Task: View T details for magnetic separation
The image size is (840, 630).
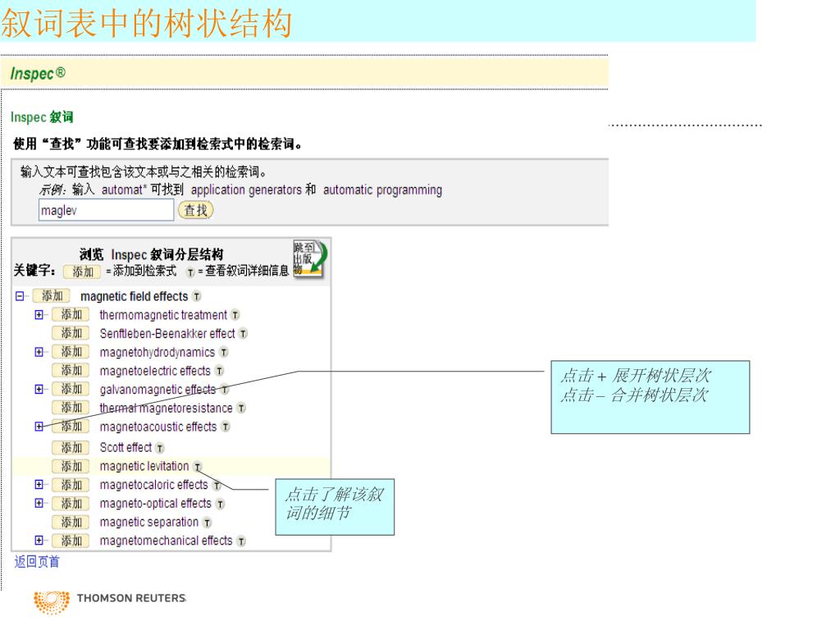Action: coord(207,523)
